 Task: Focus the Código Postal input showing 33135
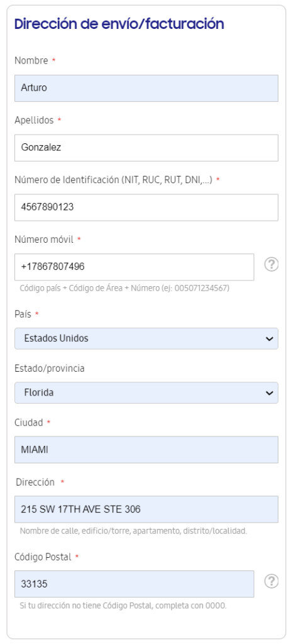pyautogui.click(x=135, y=584)
